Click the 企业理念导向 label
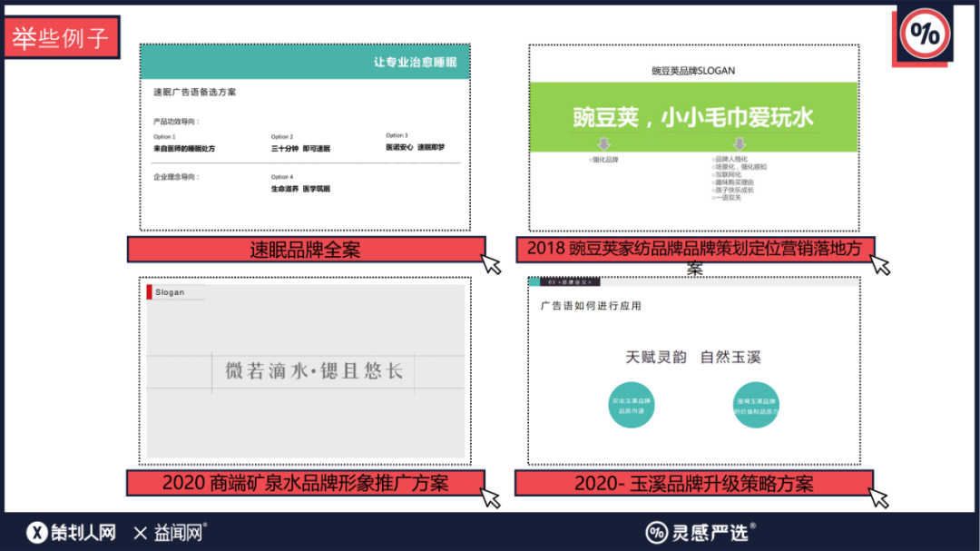980x551 pixels. coord(177,177)
